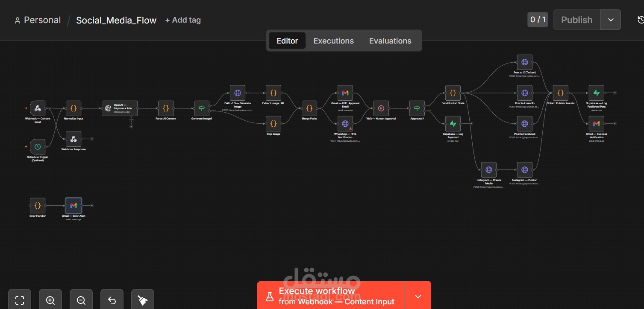Open the OpenAI — Improve + Ada node
This screenshot has width=644, height=309.
coord(120,108)
